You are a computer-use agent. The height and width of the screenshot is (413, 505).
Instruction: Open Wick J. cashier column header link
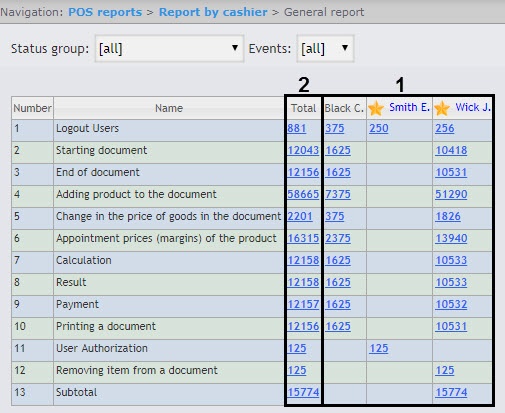pyautogui.click(x=473, y=107)
